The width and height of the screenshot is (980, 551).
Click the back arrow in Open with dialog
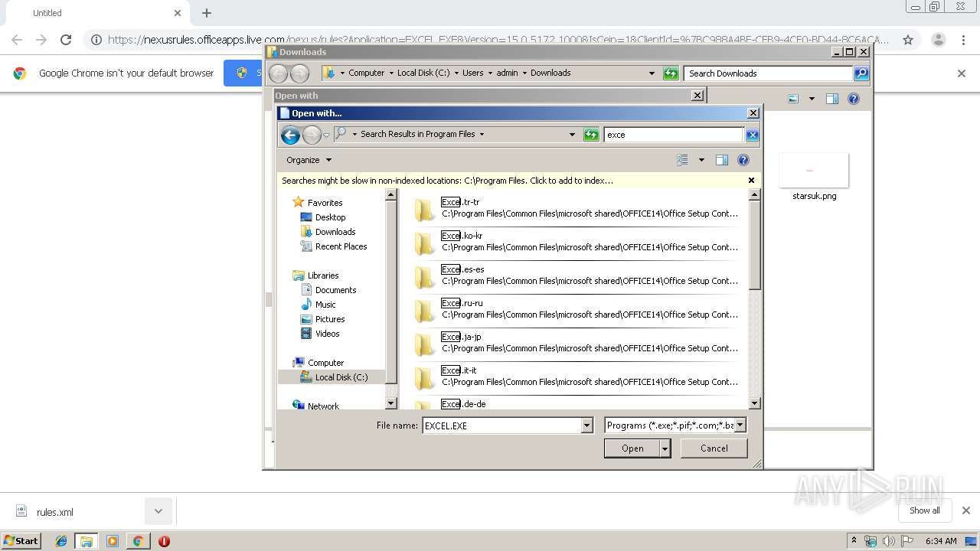(290, 135)
